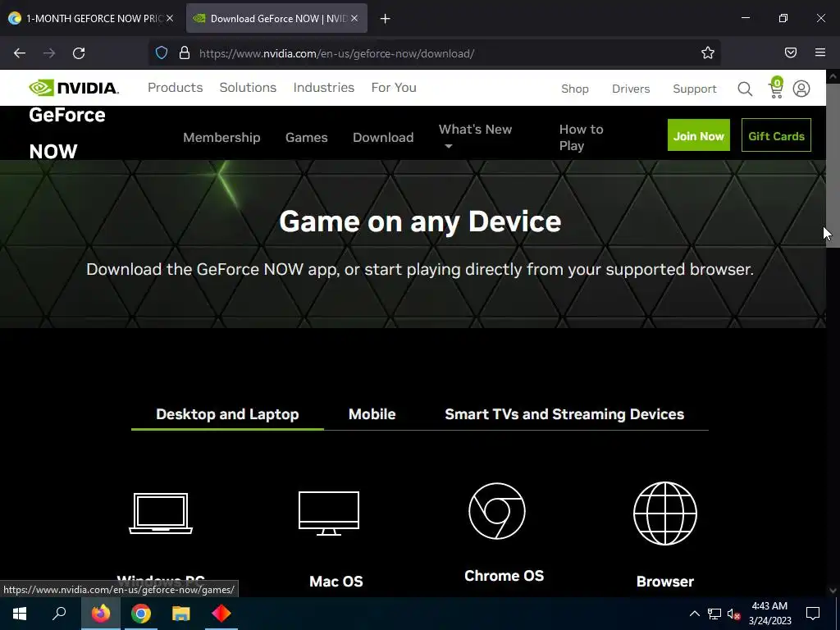This screenshot has width=840, height=630.
Task: Click the Shop link
Action: click(x=575, y=89)
